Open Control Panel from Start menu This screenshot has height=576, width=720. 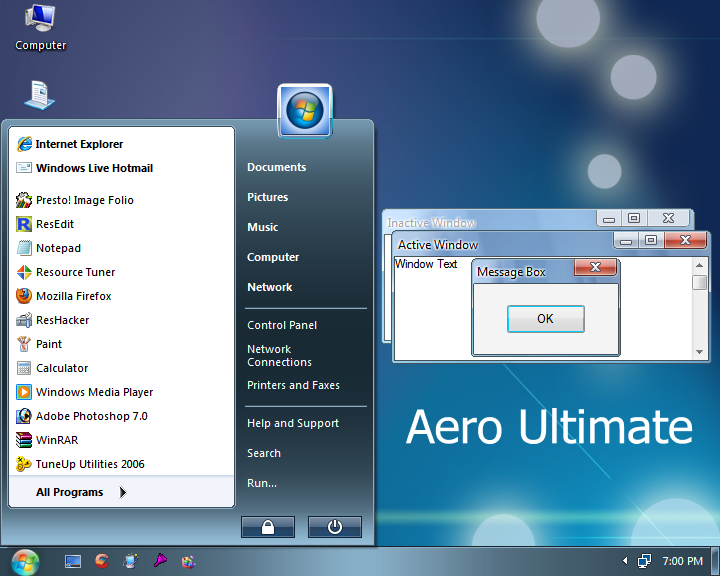[x=282, y=325]
